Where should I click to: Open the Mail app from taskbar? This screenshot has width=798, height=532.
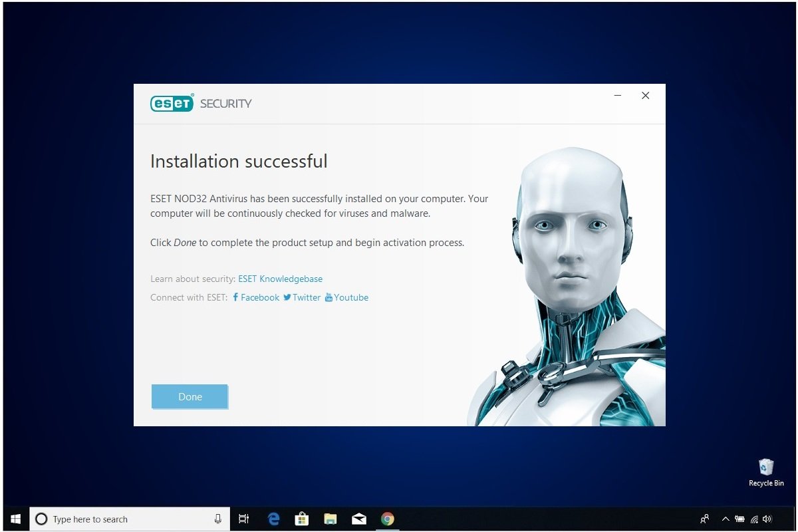pyautogui.click(x=359, y=519)
